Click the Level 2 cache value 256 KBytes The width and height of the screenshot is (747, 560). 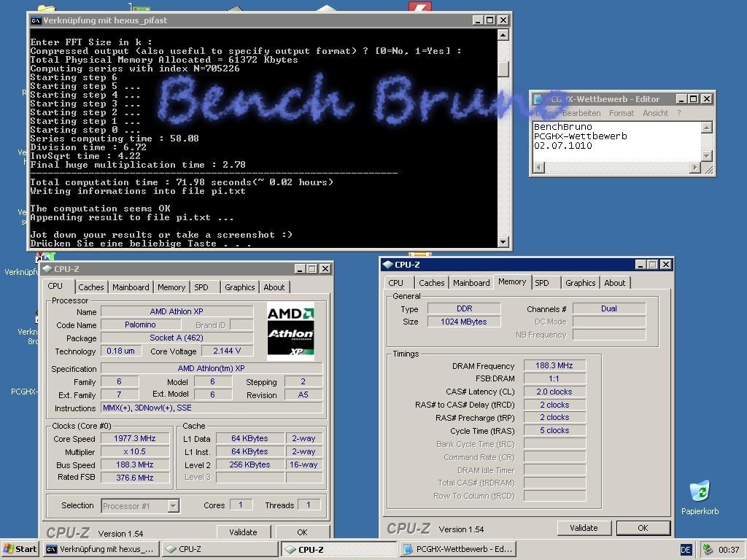[x=249, y=464]
